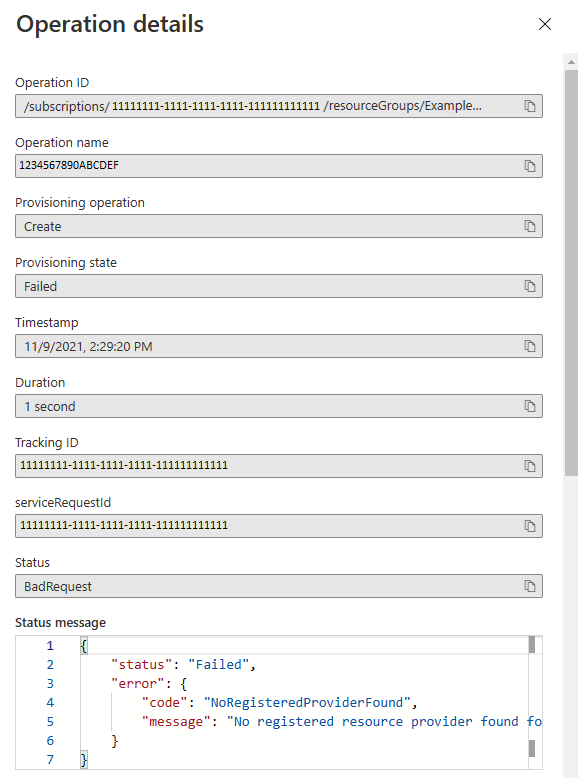Click the Provisioning state field showing Failed

coord(279,286)
